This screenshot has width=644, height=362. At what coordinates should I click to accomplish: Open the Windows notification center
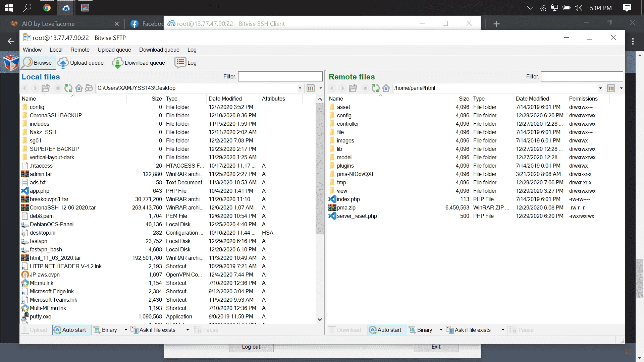627,8
